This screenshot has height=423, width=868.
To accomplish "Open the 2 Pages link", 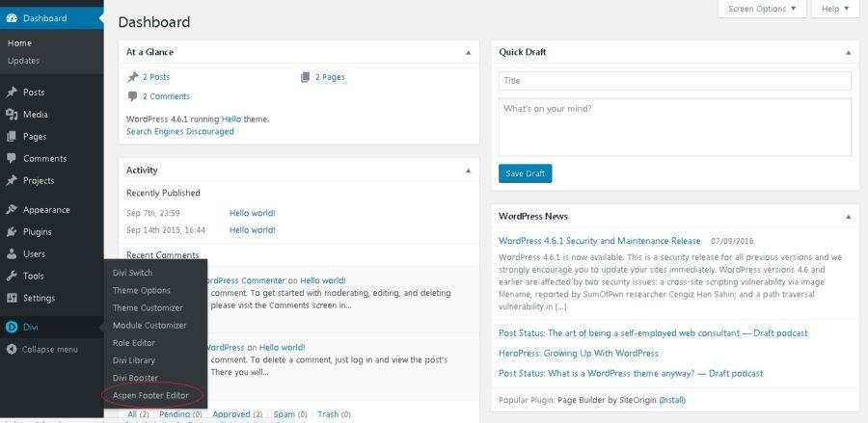I will click(330, 77).
